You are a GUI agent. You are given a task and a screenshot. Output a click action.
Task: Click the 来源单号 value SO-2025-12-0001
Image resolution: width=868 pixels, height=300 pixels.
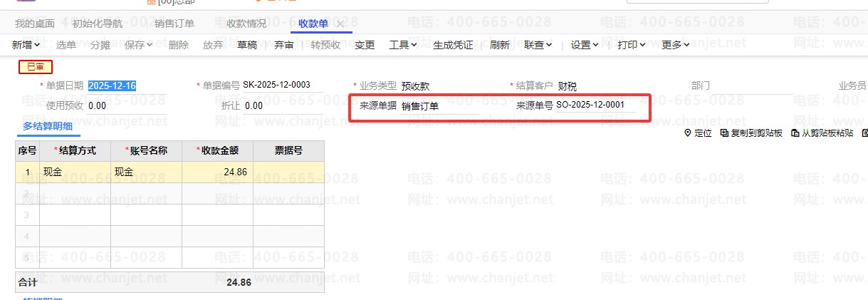pyautogui.click(x=590, y=105)
